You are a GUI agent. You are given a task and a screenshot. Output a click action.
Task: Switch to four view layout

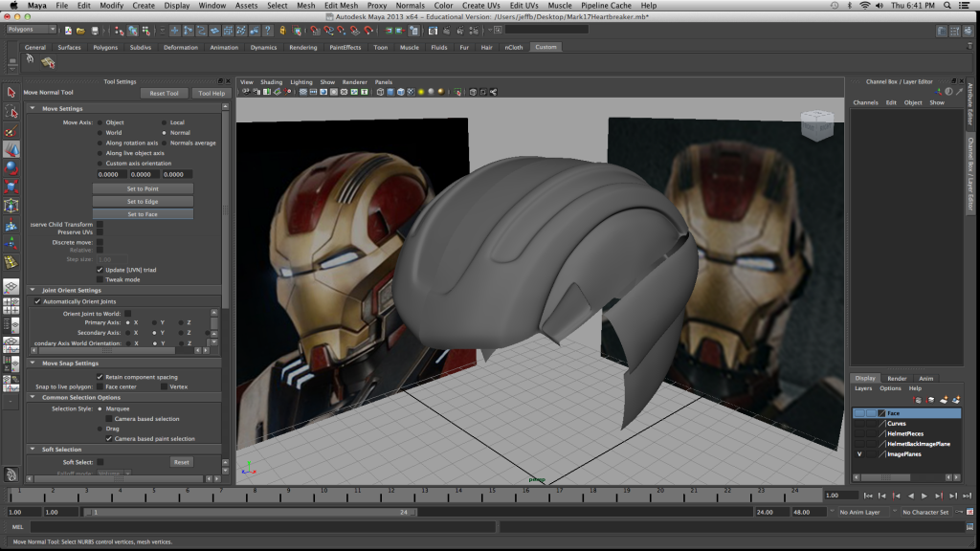click(x=11, y=305)
